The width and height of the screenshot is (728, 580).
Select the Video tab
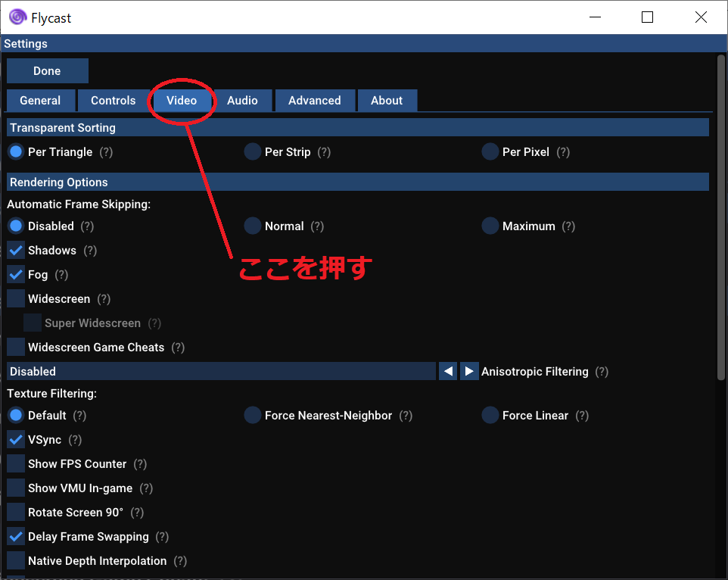point(182,100)
